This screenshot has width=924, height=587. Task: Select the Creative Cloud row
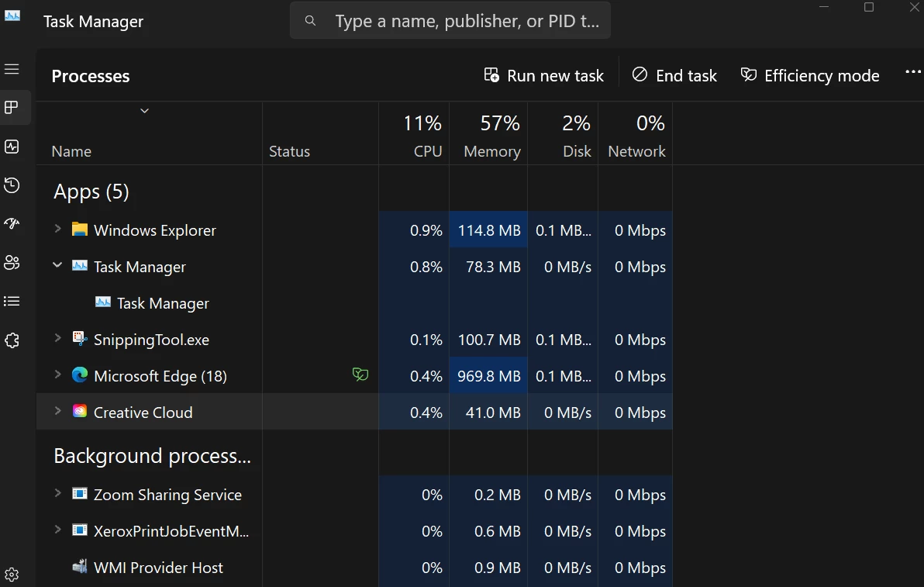354,412
